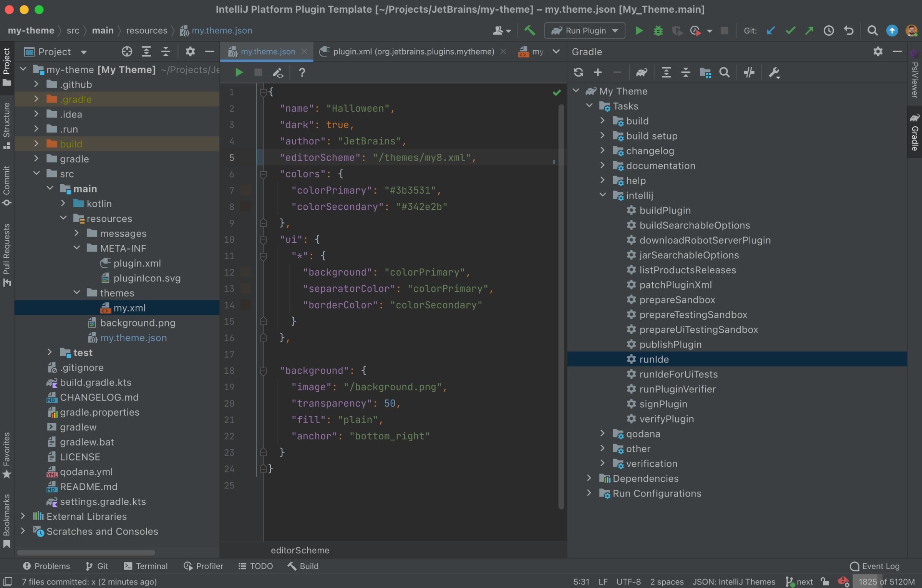Click breadcrumb resources in navigation bar
The width and height of the screenshot is (922, 588).
coord(147,30)
